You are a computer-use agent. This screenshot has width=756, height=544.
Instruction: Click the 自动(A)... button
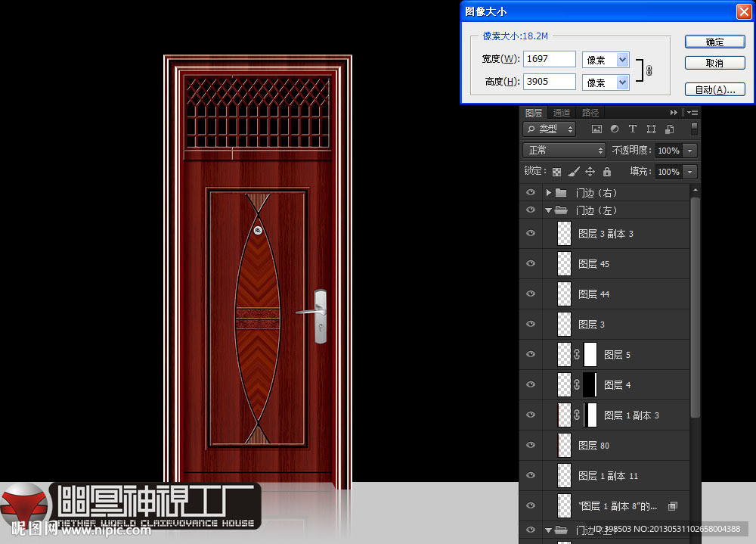tap(715, 90)
